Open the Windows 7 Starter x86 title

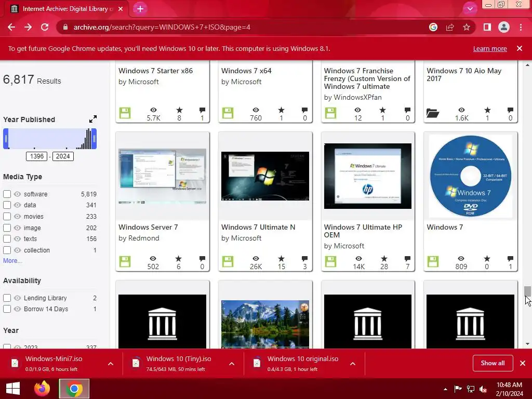pos(155,71)
